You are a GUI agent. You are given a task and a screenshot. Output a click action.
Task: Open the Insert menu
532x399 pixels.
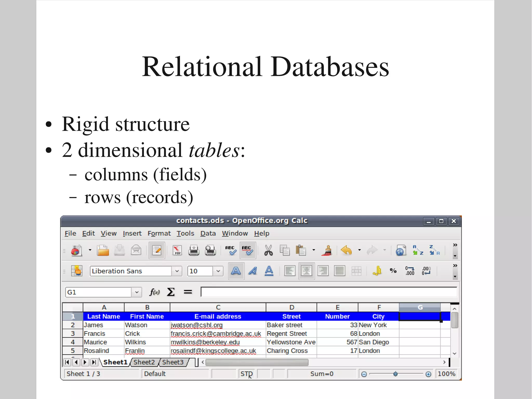132,233
